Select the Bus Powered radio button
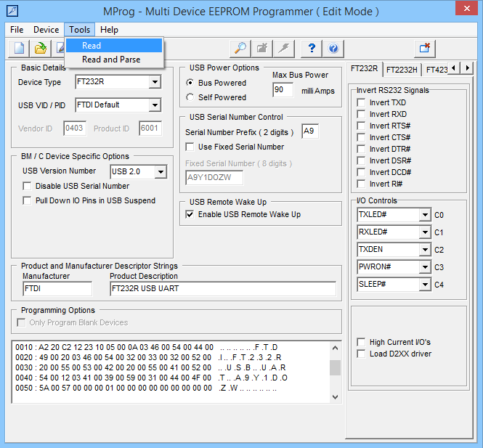The width and height of the screenshot is (483, 448). [x=190, y=83]
